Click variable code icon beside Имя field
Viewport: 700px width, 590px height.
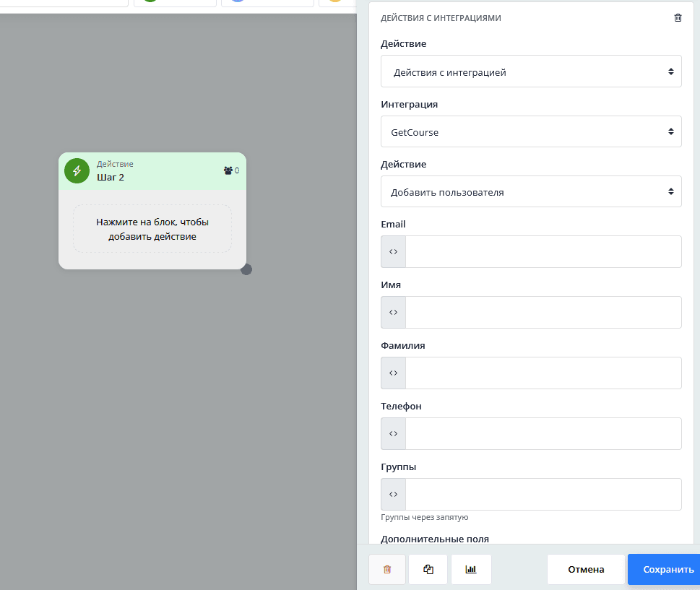[x=394, y=313]
